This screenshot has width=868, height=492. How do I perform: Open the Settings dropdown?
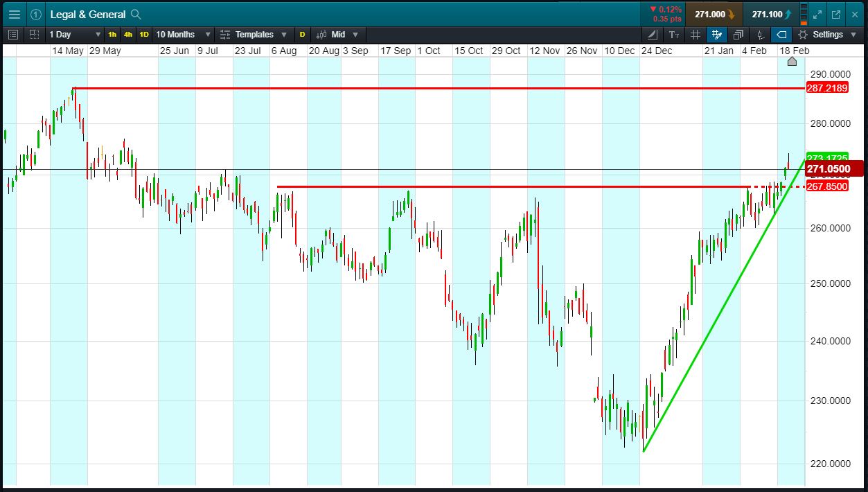tap(826, 34)
